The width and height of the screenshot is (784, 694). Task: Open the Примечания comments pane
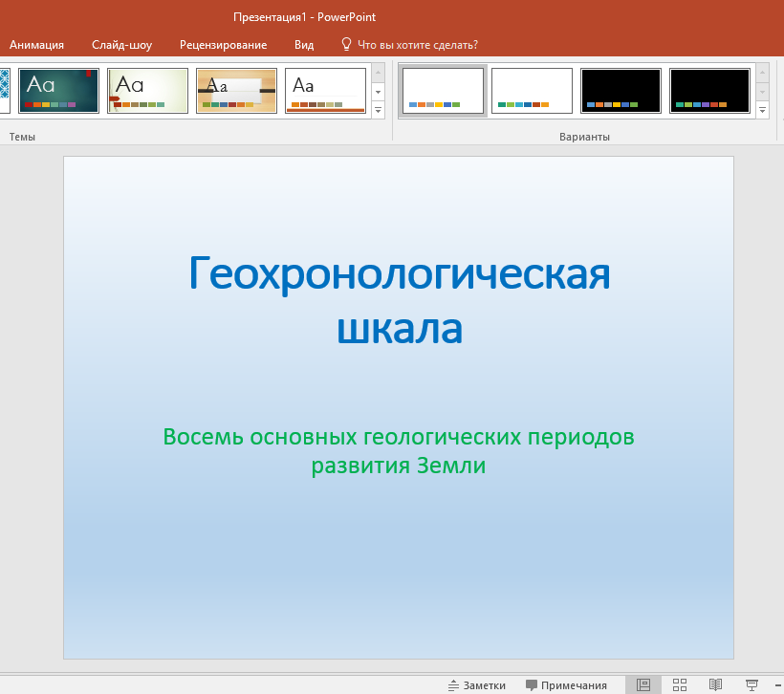coord(567,685)
